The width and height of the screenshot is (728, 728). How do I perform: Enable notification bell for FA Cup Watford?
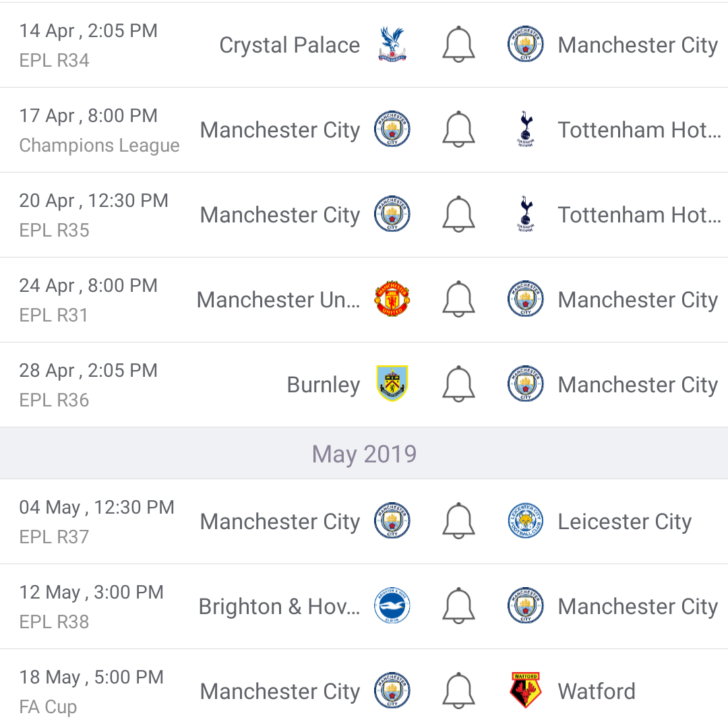458,691
